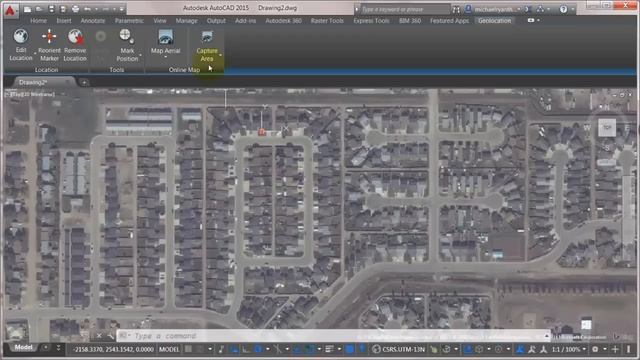Click the viewport controls label at top-left
Screen dimensions: 640x360
coord(30,94)
